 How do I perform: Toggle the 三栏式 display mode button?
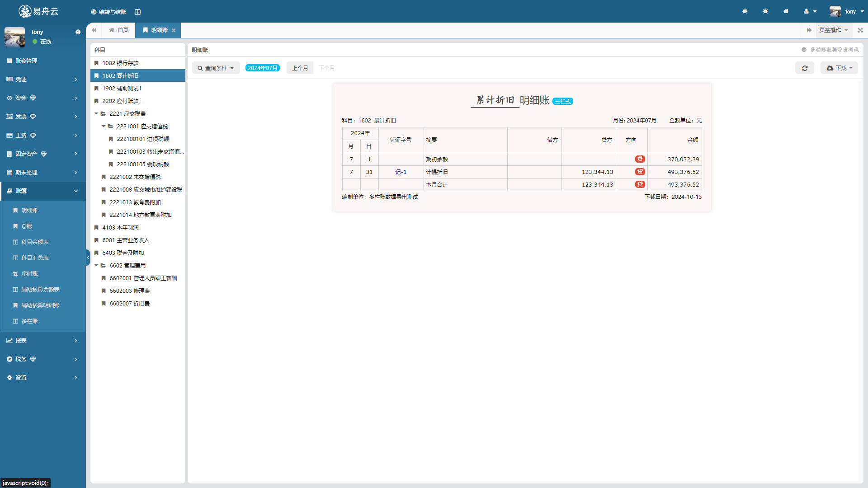coord(562,101)
